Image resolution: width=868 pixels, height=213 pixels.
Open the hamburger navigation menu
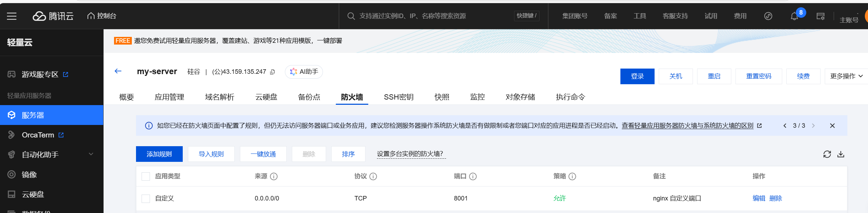[12, 16]
